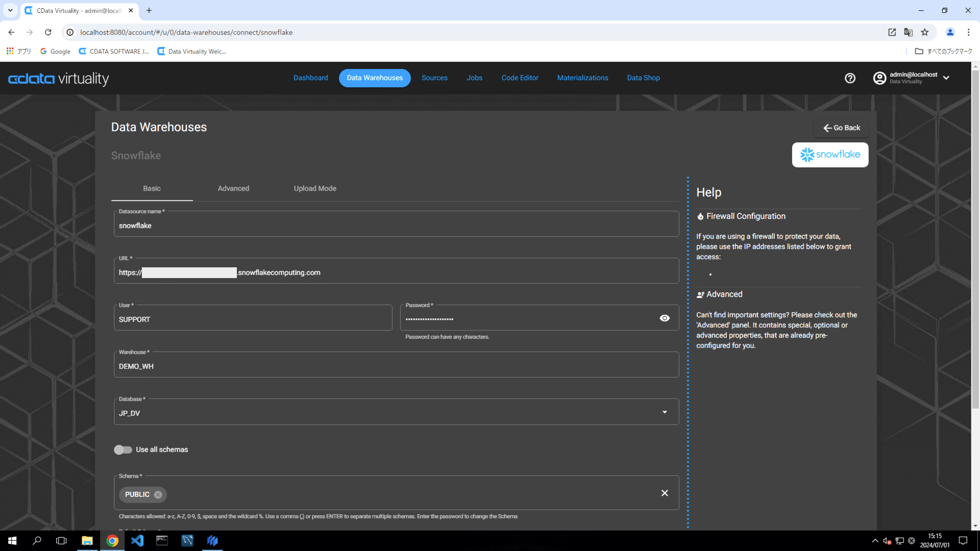This screenshot has height=551, width=980.
Task: Click into the Warehouse DEMO_WH field
Action: (x=396, y=366)
